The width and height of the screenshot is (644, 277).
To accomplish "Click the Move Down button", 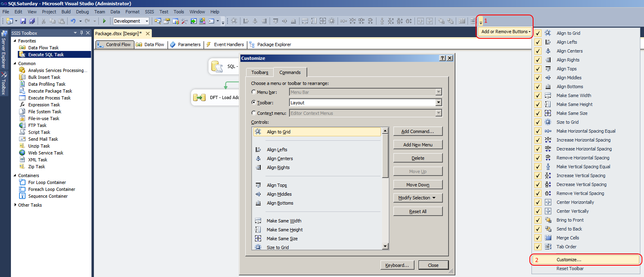I will pos(418,185).
